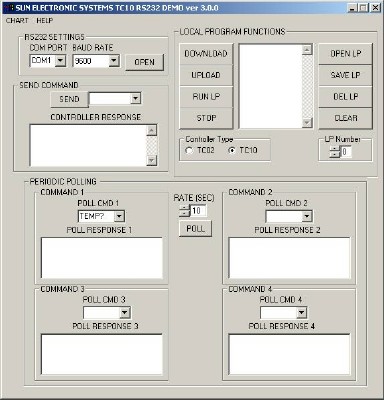Click the DOWNLOAD button
384x400 pixels.
pyautogui.click(x=206, y=54)
